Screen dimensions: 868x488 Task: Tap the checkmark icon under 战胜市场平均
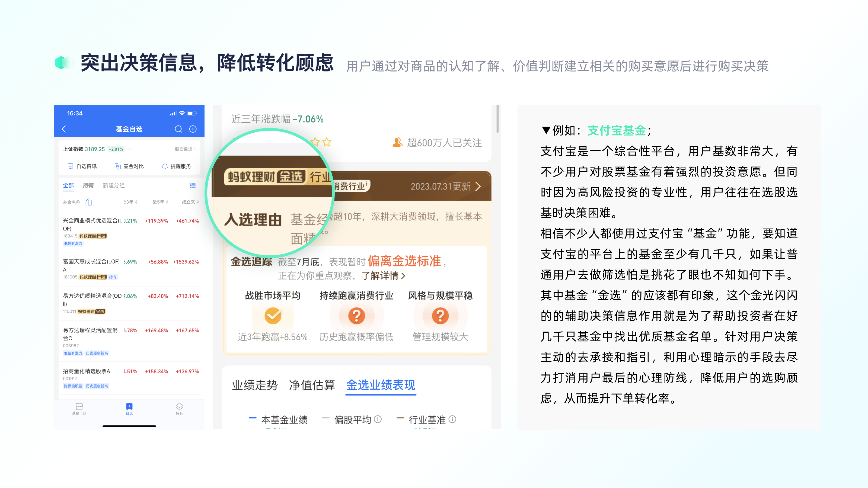coord(273,316)
